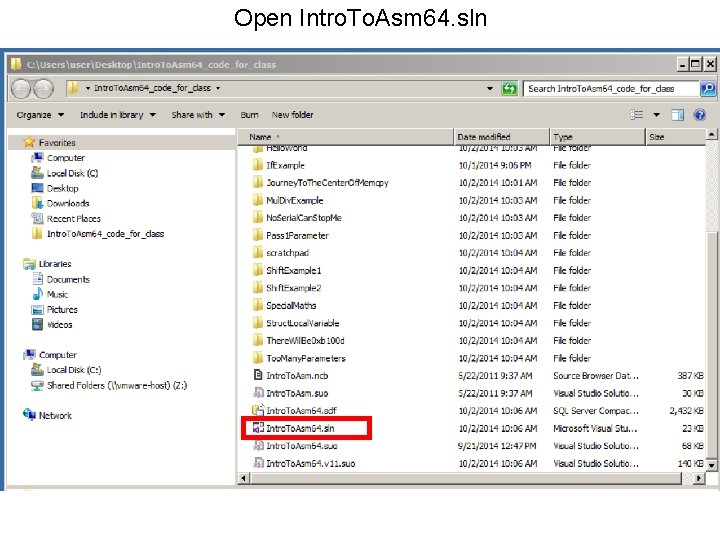Select Libraries in navigation pane
Screen dimensions: 720x540
(55, 264)
